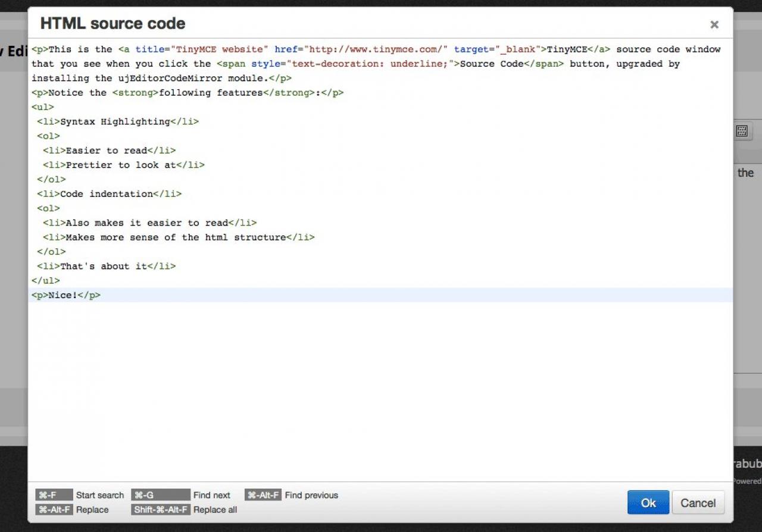Click the HTML source code dialog title

pos(113,24)
